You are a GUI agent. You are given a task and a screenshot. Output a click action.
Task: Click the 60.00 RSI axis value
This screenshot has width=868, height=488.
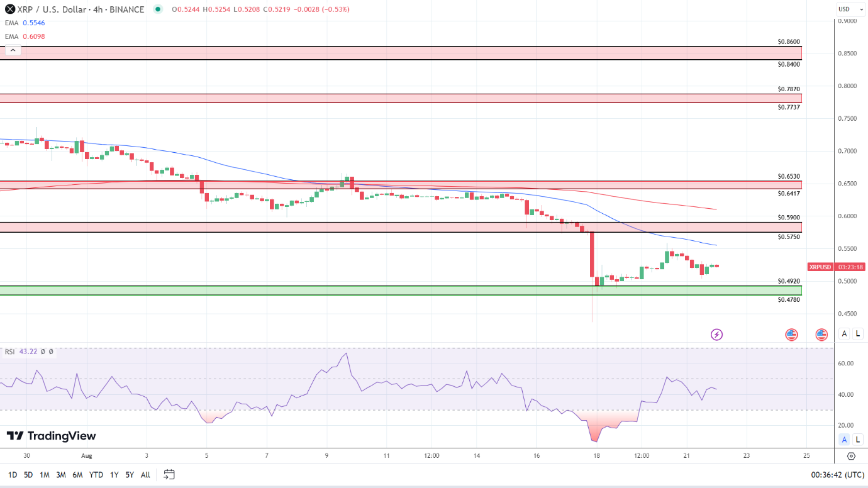pos(845,363)
